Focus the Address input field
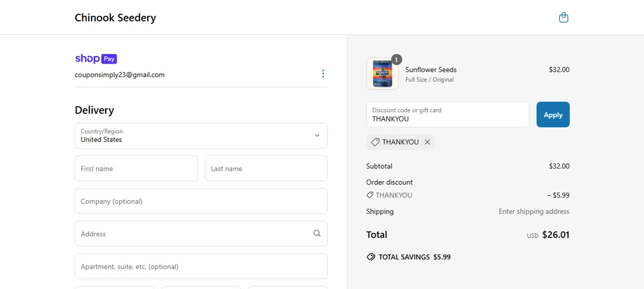The image size is (644, 289). click(x=201, y=234)
